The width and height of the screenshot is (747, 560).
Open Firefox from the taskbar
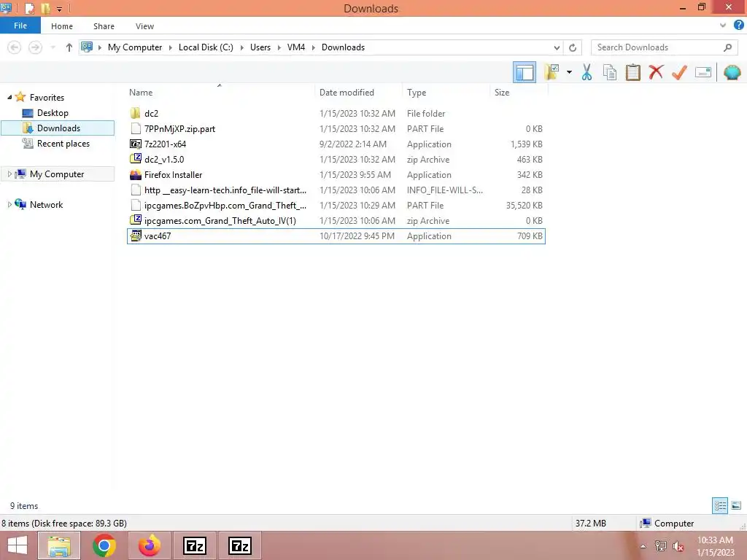pyautogui.click(x=150, y=545)
